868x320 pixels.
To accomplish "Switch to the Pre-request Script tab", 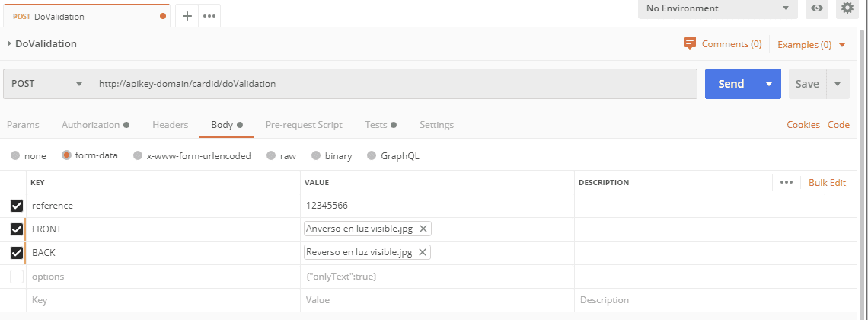I will point(303,125).
